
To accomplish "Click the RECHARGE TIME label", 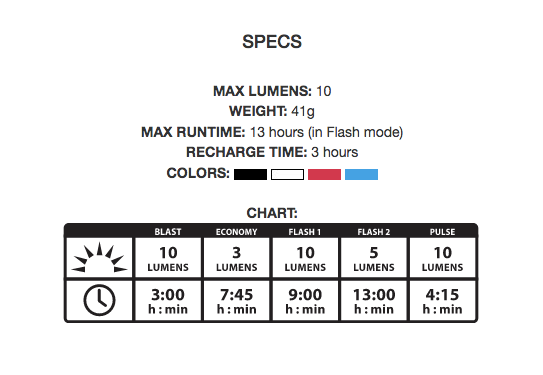I will [x=247, y=152].
